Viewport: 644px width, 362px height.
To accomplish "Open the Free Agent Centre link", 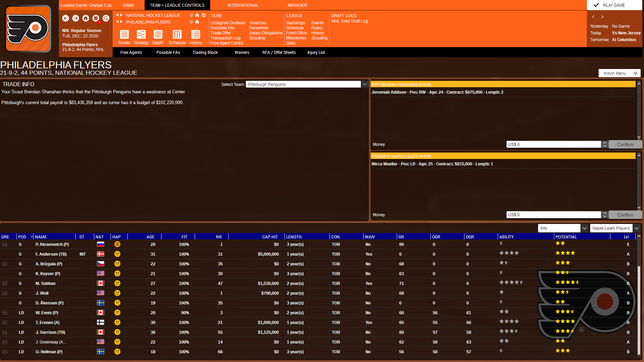I will click(x=227, y=43).
